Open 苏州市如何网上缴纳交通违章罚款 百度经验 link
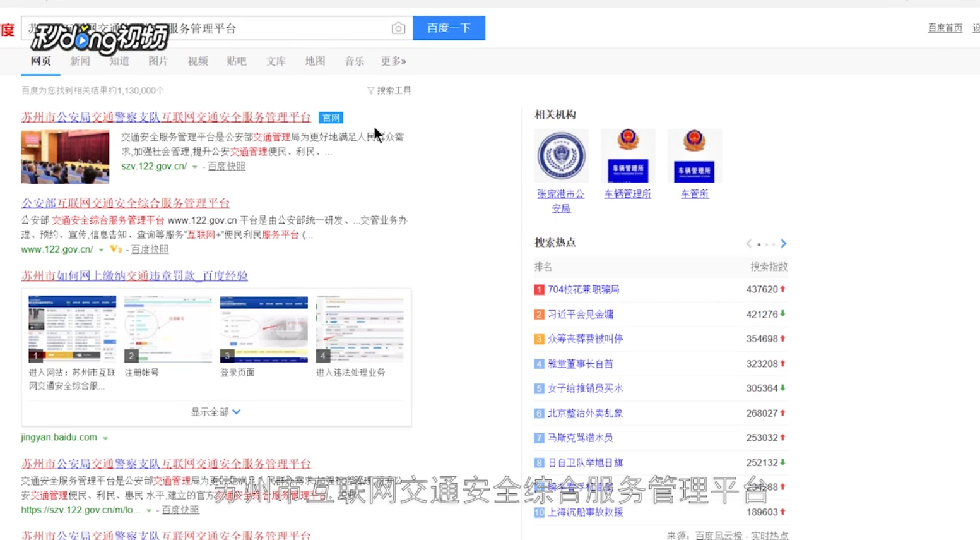The image size is (980, 540). (134, 275)
